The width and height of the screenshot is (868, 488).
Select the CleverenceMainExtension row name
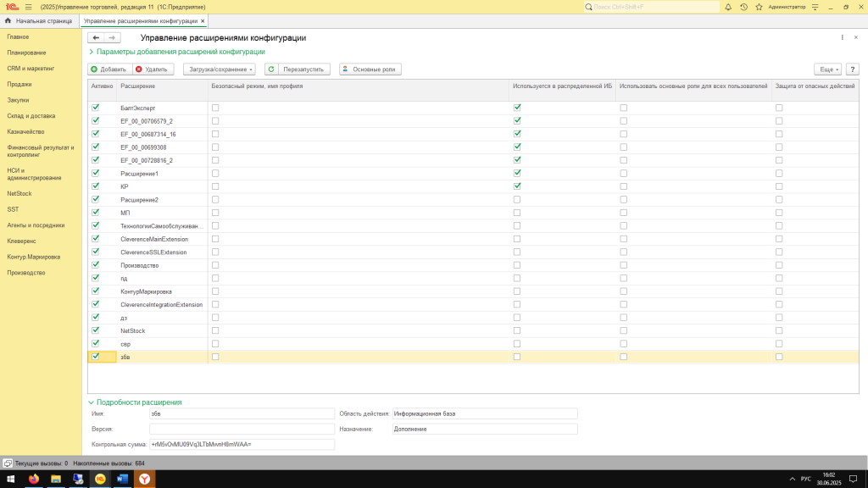tap(154, 239)
